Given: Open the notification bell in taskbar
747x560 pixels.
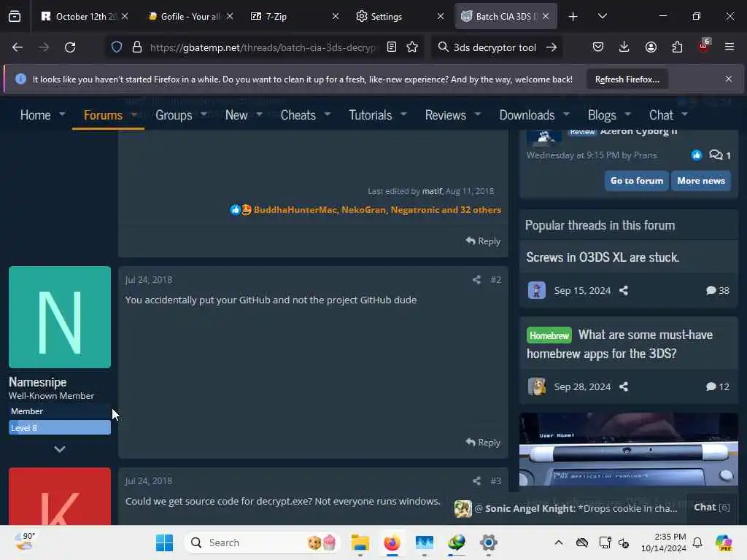Looking at the screenshot, I should pyautogui.click(x=697, y=542).
